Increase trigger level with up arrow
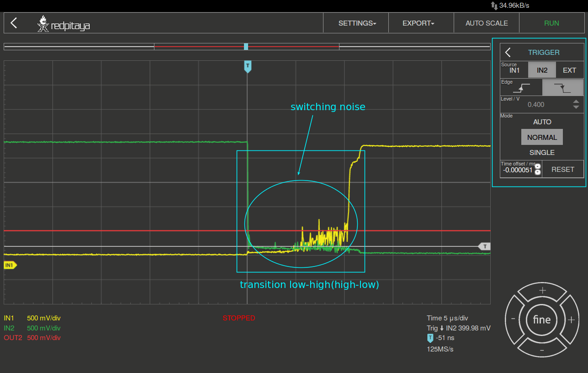Viewport: 588px width, 373px height. tap(576, 101)
